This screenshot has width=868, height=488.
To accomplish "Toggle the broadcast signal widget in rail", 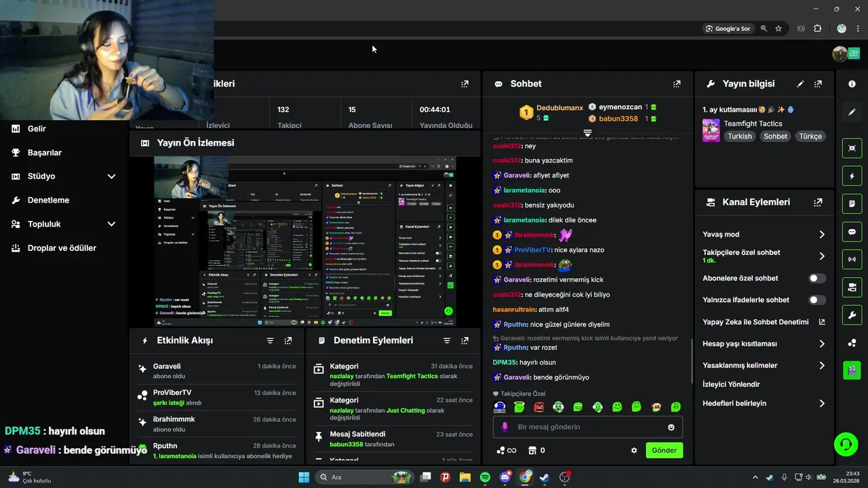I will click(852, 260).
